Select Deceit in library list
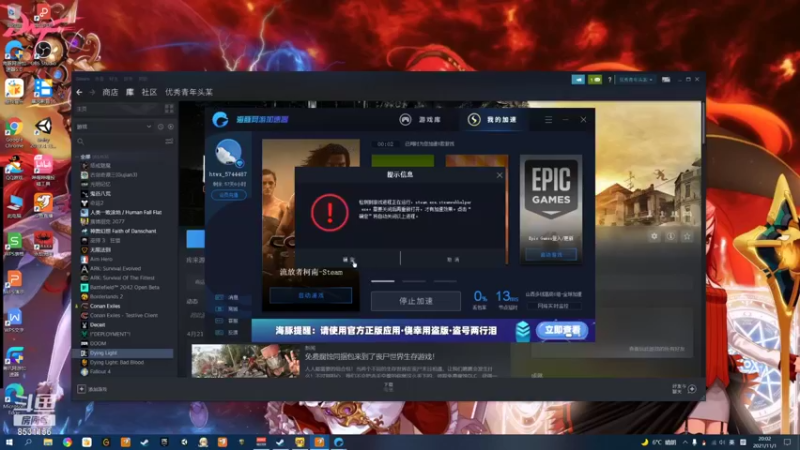800x450 pixels. pyautogui.click(x=97, y=325)
